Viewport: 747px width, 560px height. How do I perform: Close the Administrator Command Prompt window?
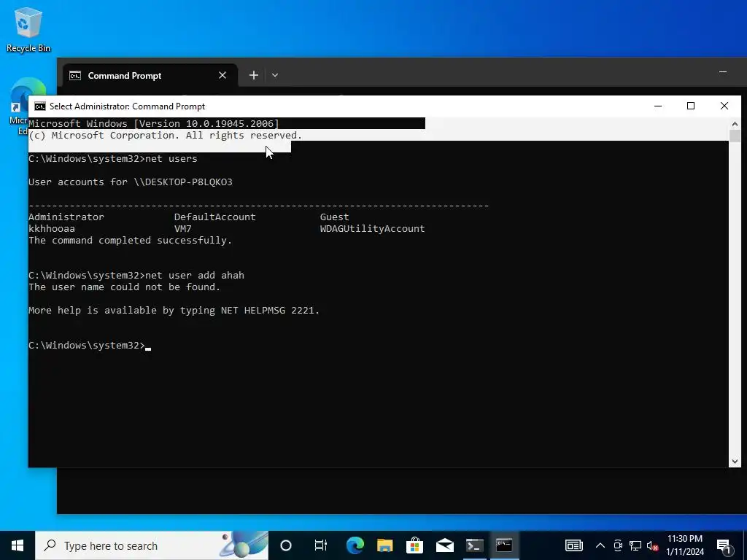tap(724, 106)
